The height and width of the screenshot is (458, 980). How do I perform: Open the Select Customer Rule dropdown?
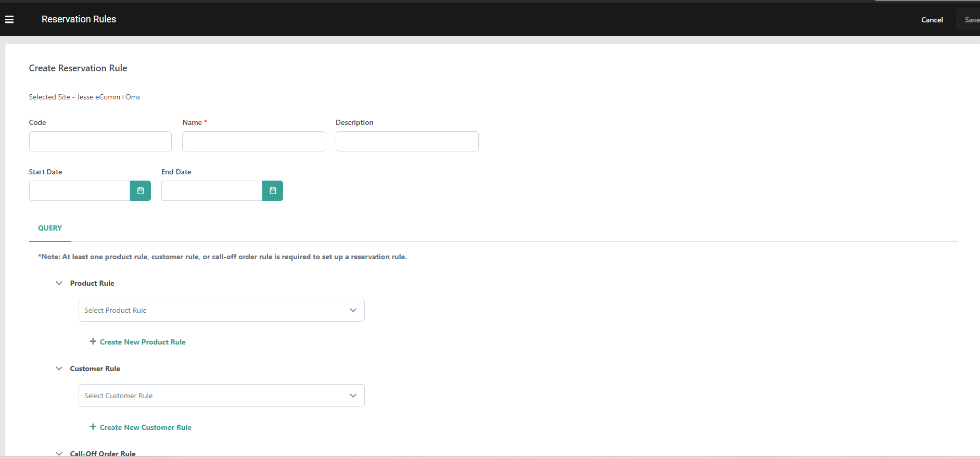(222, 396)
